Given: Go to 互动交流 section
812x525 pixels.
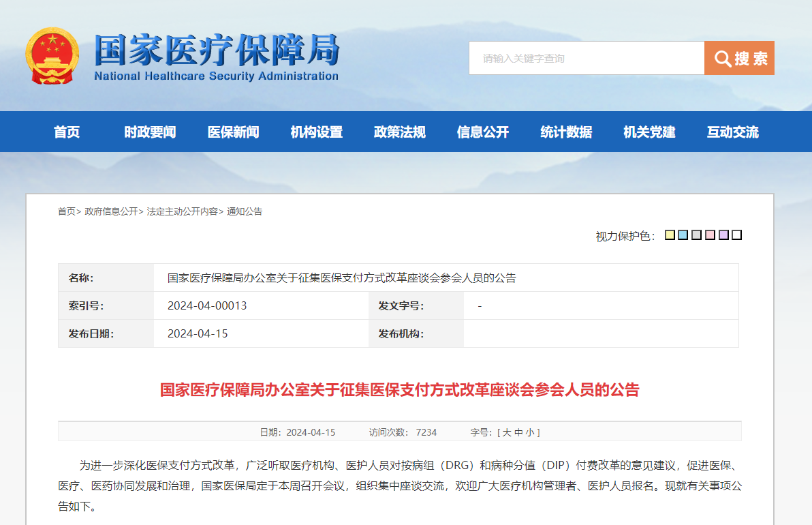Looking at the screenshot, I should click(x=733, y=132).
